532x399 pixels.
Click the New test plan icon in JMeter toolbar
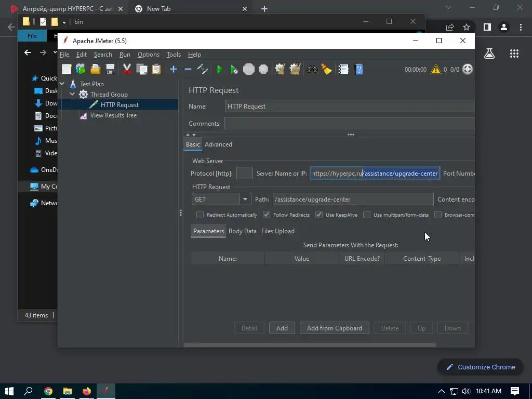(x=66, y=69)
